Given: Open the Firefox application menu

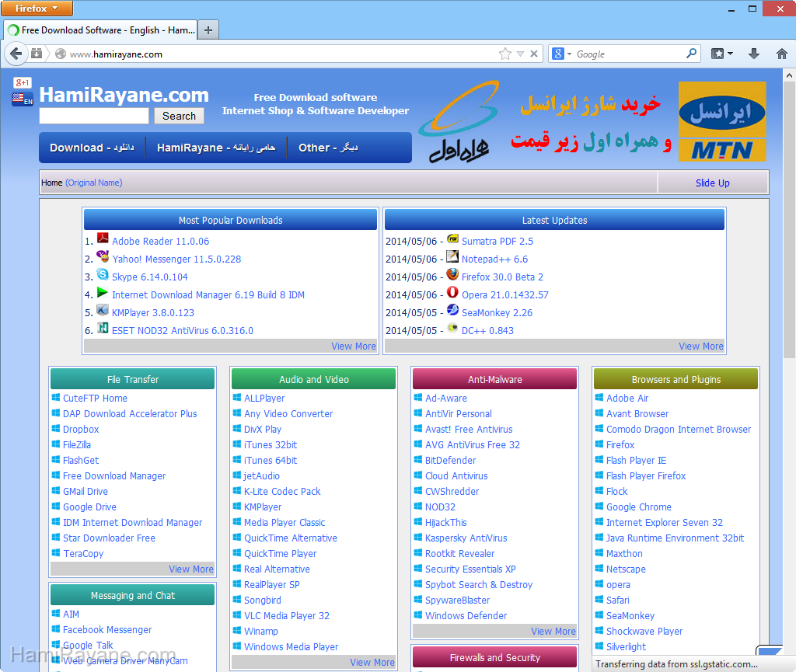Looking at the screenshot, I should click(37, 8).
